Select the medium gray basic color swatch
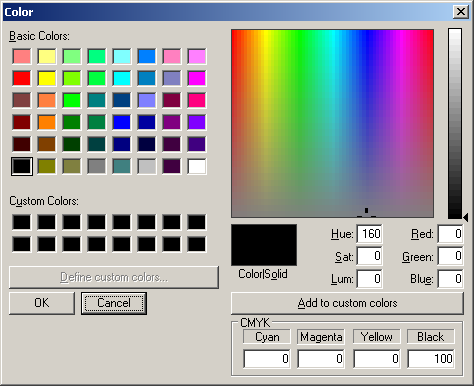Viewport: 474px width, 386px height. tap(97, 166)
